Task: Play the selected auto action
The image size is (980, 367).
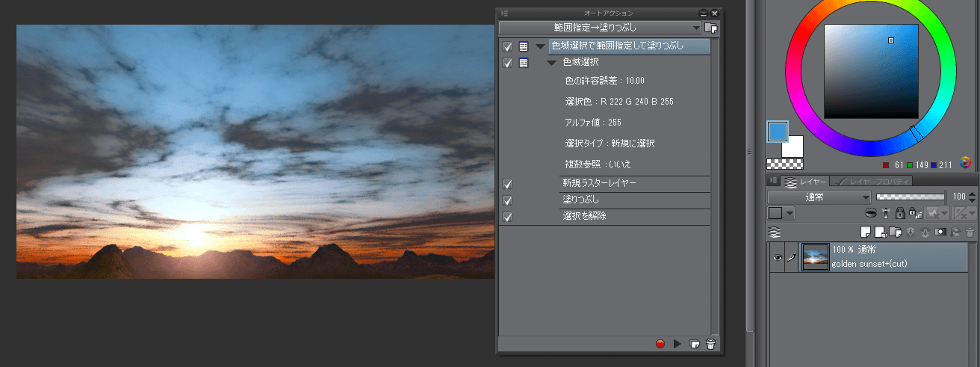Action: tap(677, 344)
